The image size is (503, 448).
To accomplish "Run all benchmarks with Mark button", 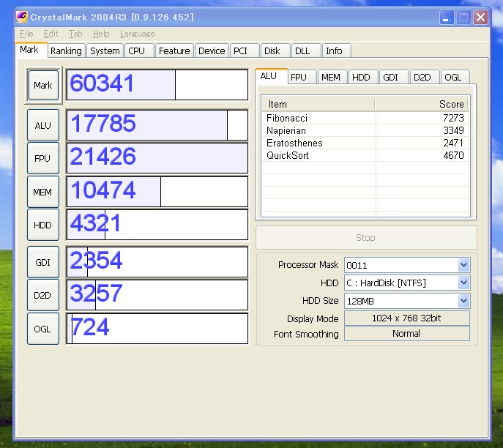I will 43,86.
